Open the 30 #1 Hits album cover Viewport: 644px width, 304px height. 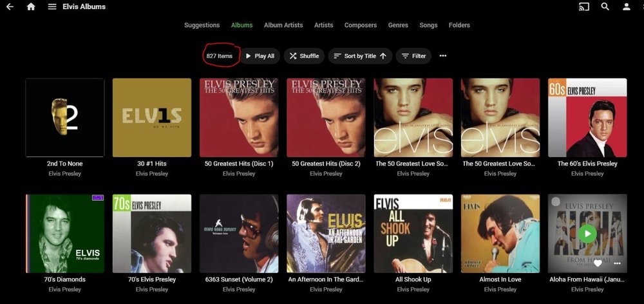pyautogui.click(x=152, y=117)
